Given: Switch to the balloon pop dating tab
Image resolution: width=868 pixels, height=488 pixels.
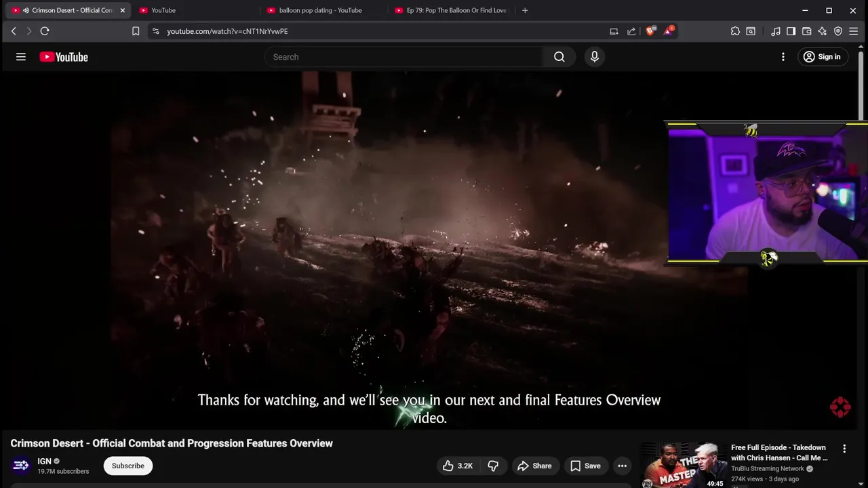Looking at the screenshot, I should (323, 10).
